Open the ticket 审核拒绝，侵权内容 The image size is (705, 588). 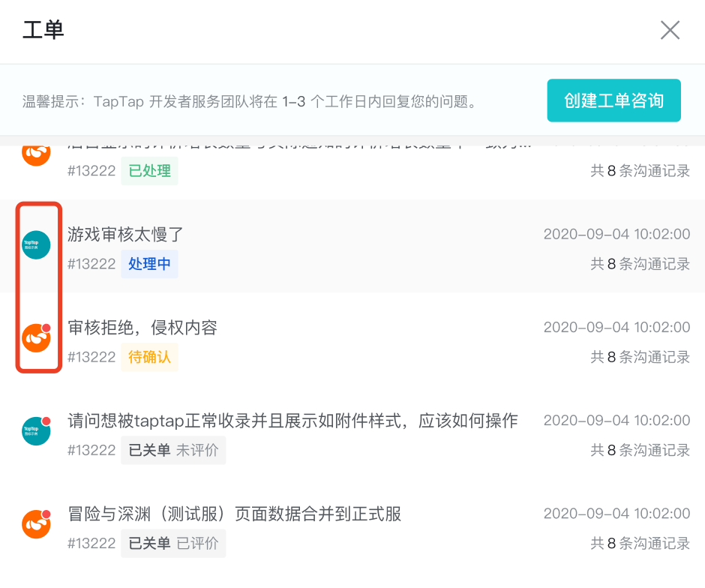tap(142, 328)
